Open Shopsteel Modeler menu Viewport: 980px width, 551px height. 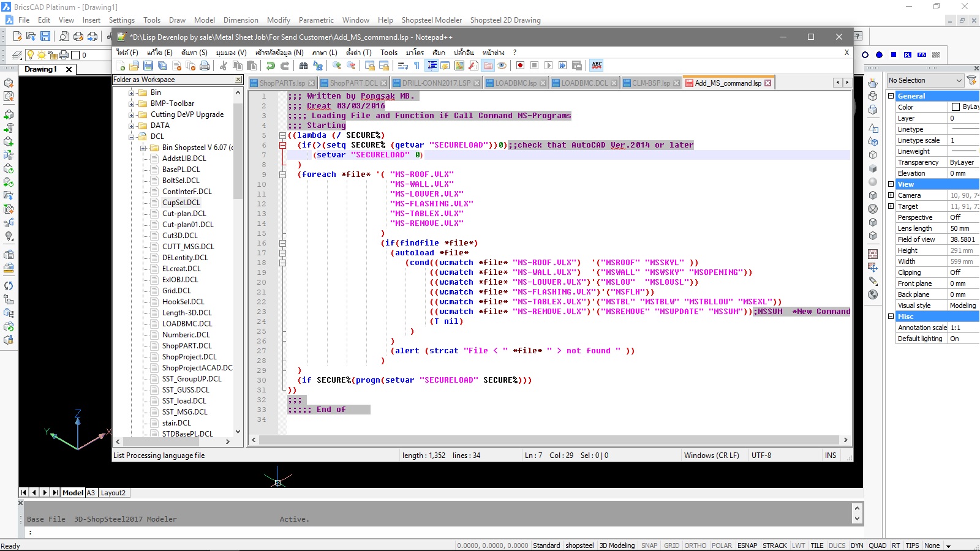pos(432,20)
